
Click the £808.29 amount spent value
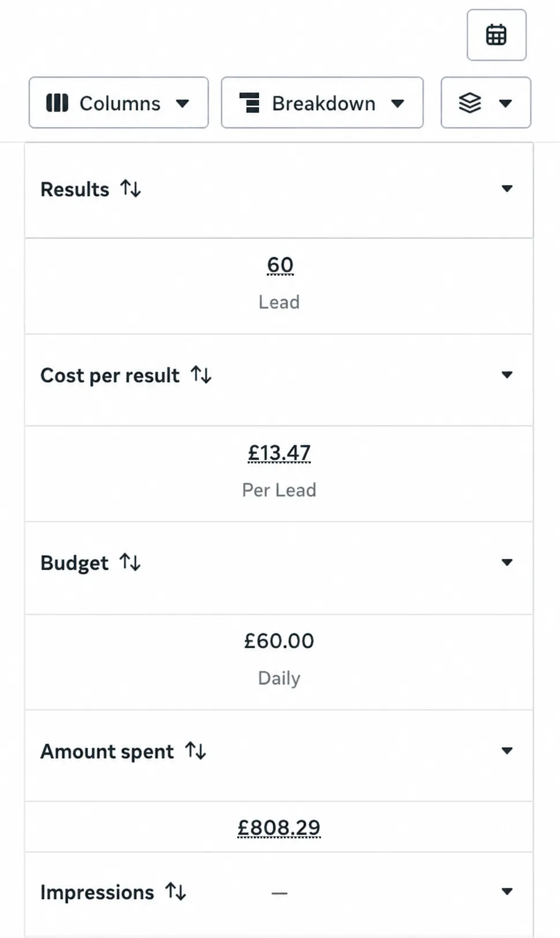click(x=279, y=828)
